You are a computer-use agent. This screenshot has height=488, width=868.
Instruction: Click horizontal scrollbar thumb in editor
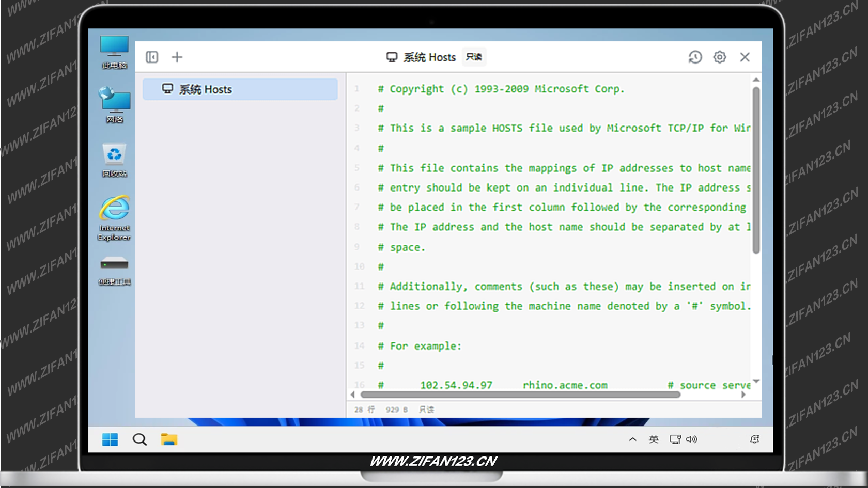pos(520,395)
